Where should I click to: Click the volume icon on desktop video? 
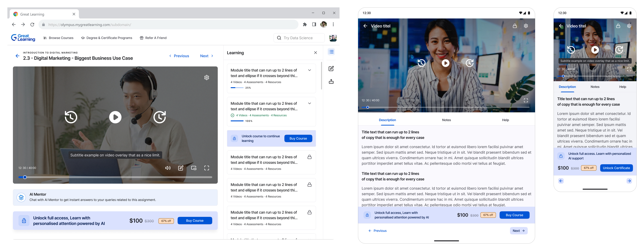click(168, 168)
